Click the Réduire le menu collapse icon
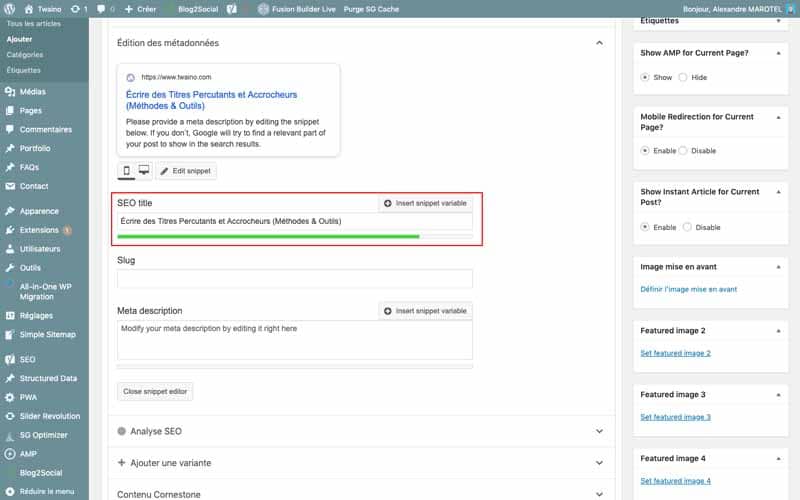Screen dimensions: 800x500 [9, 491]
